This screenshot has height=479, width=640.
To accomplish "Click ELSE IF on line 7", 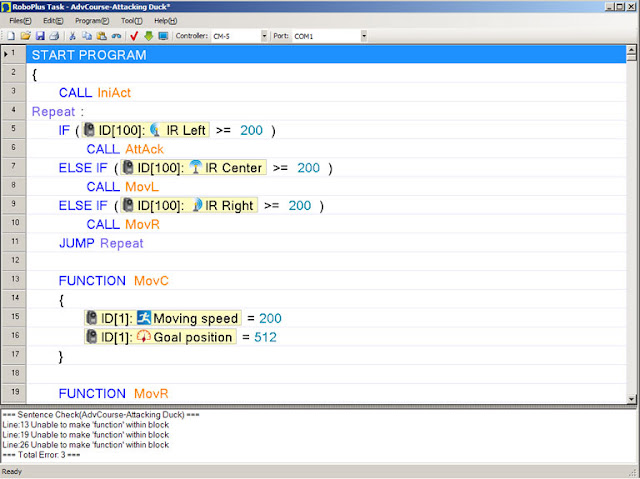I will (83, 168).
